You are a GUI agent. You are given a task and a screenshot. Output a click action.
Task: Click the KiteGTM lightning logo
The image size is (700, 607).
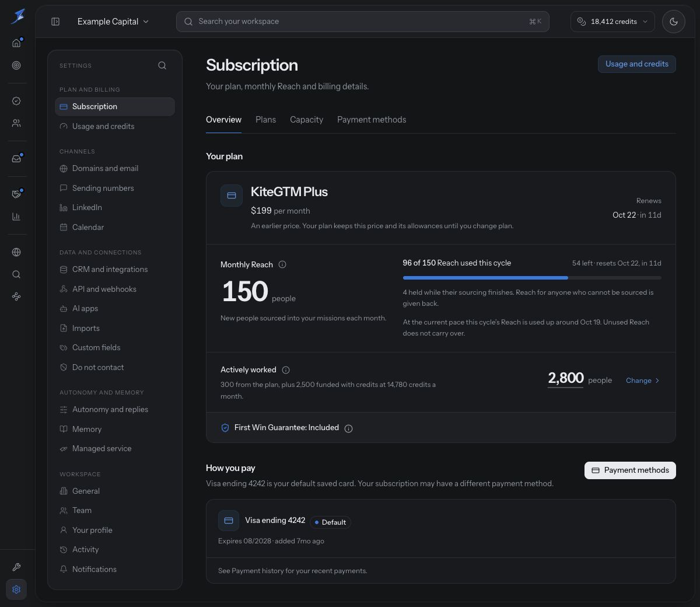[x=17, y=16]
